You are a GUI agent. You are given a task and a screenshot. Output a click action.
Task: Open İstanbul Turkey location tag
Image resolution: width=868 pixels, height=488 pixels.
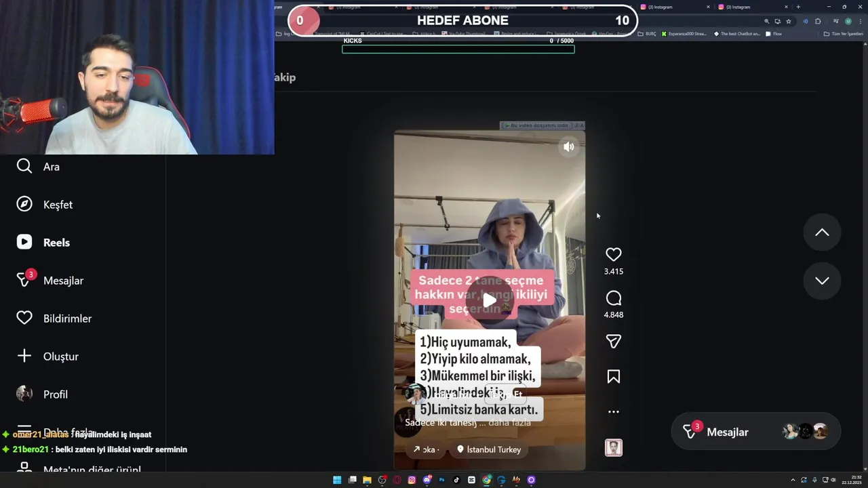488,449
